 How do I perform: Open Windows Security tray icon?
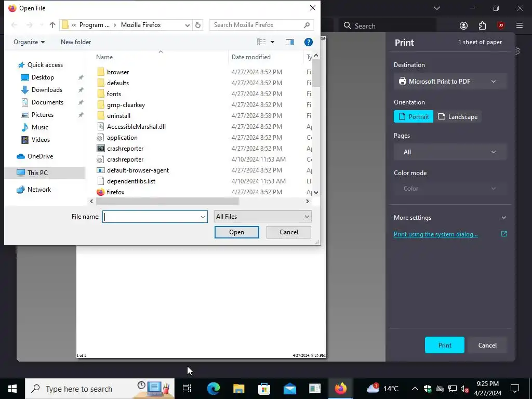pos(428,389)
